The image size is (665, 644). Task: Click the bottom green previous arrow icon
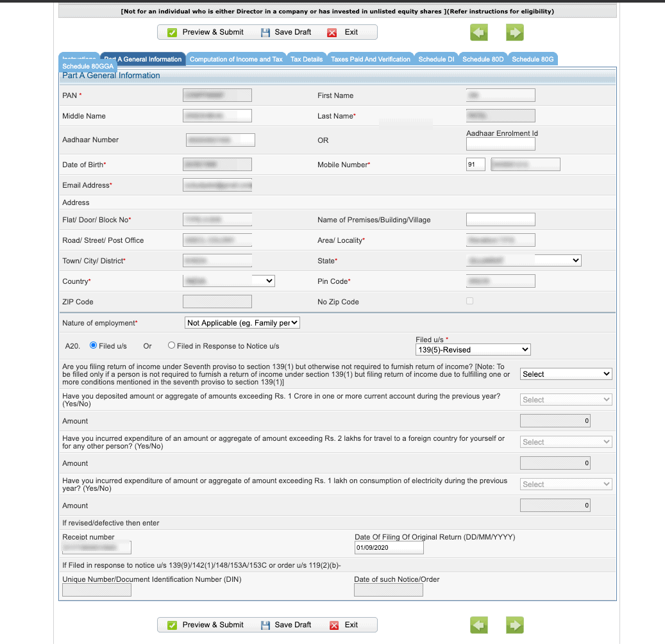coord(479,625)
